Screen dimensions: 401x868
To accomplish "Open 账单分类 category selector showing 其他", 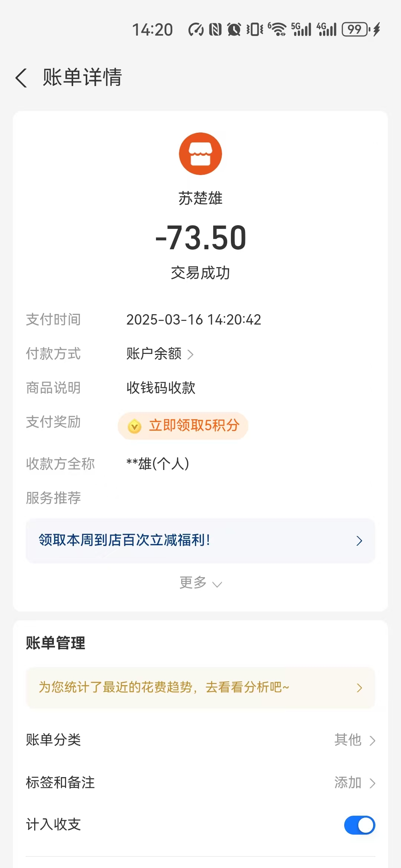I will click(x=355, y=740).
